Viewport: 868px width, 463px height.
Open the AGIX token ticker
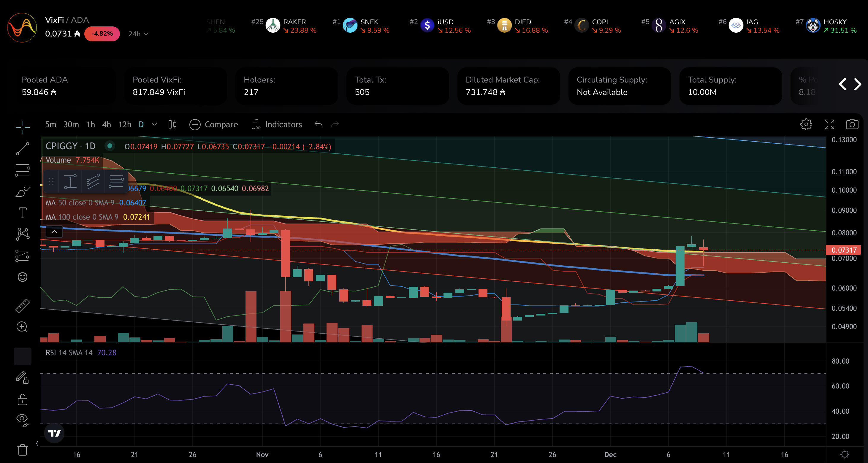pyautogui.click(x=670, y=26)
